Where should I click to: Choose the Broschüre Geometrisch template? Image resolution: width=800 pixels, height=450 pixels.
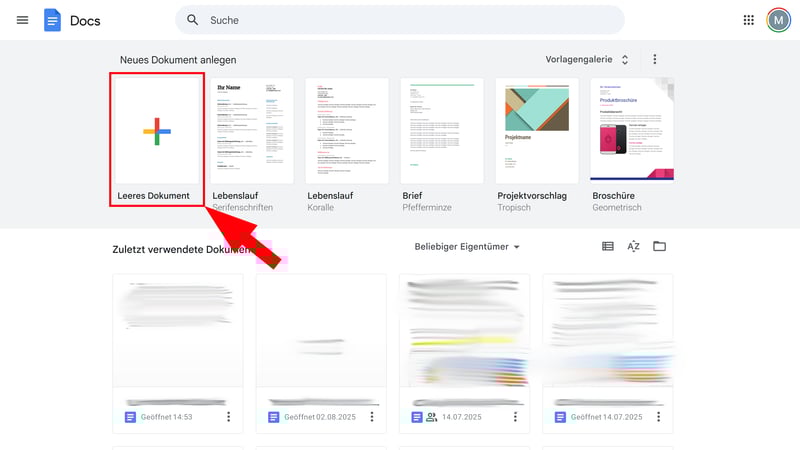point(632,131)
